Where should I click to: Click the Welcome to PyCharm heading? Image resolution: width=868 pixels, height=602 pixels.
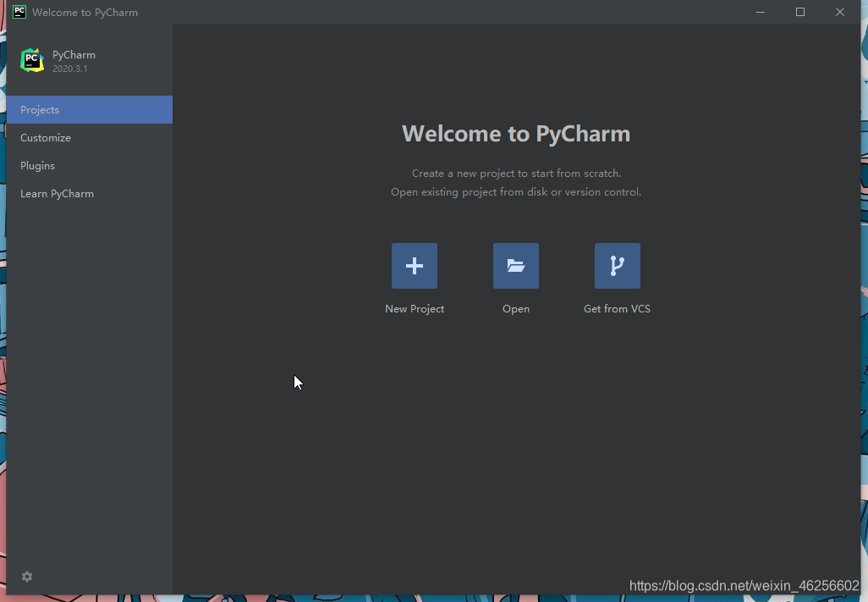coord(516,134)
